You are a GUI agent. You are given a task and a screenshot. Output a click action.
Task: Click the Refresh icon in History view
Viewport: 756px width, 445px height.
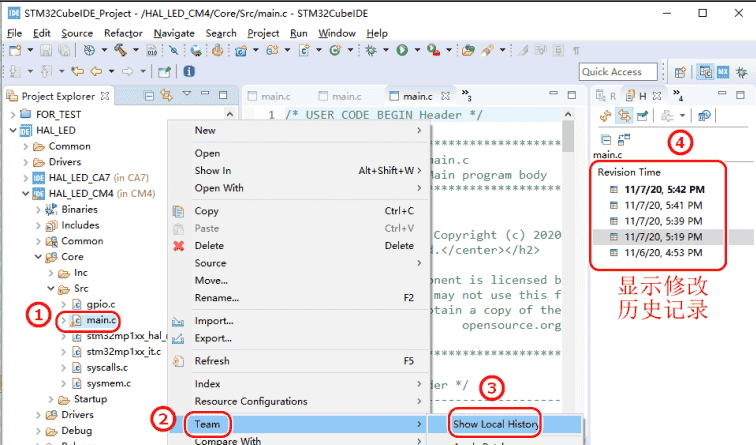(x=604, y=117)
